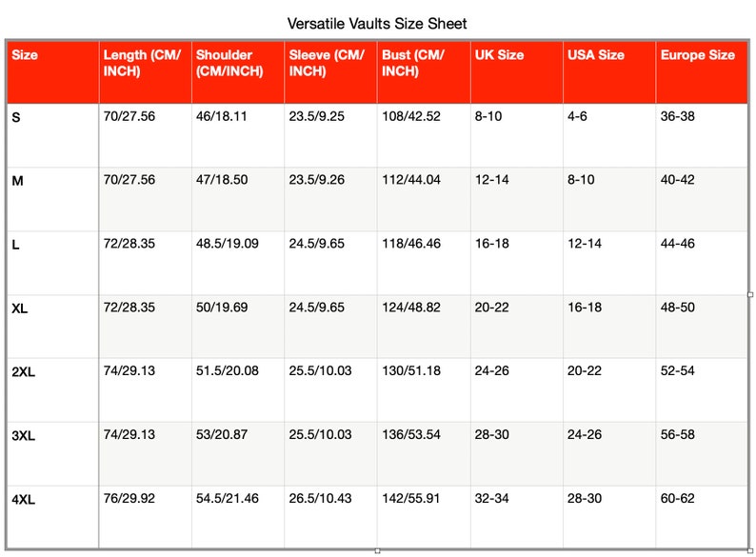
Task: Select the Bust (CM/INCH) header cell
Action: [x=424, y=72]
